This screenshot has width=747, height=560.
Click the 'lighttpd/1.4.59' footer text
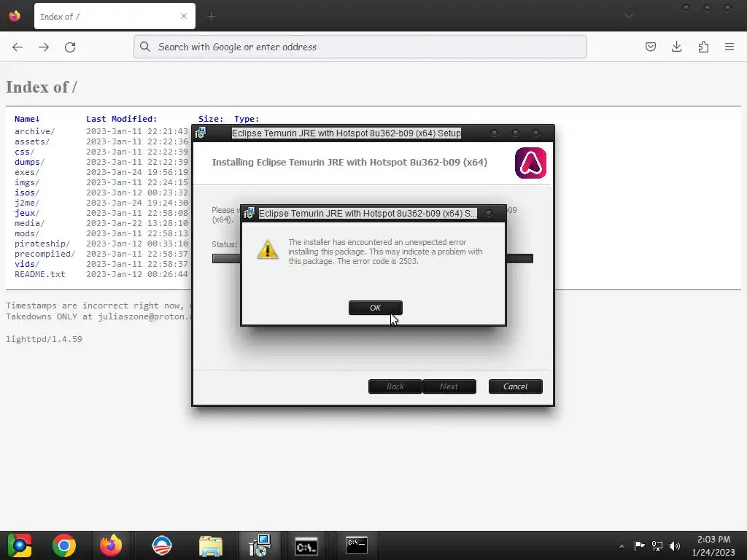point(44,339)
